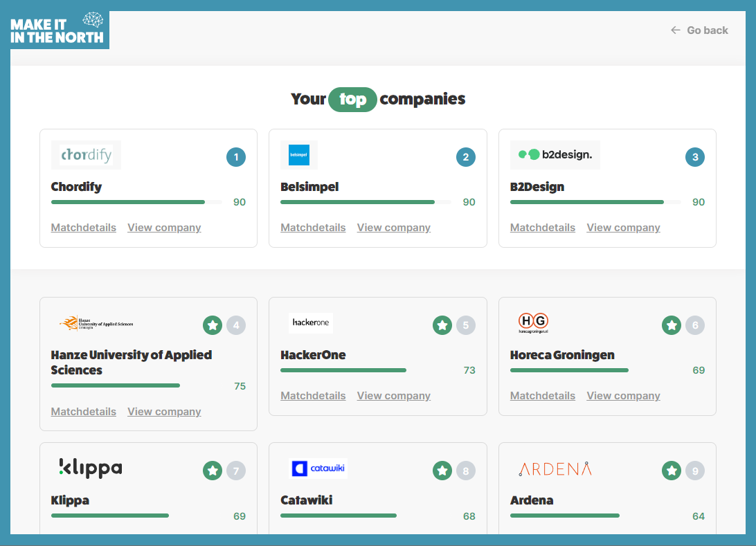This screenshot has width=756, height=546.
Task: Click the HackerOne match progress bar
Action: (343, 371)
